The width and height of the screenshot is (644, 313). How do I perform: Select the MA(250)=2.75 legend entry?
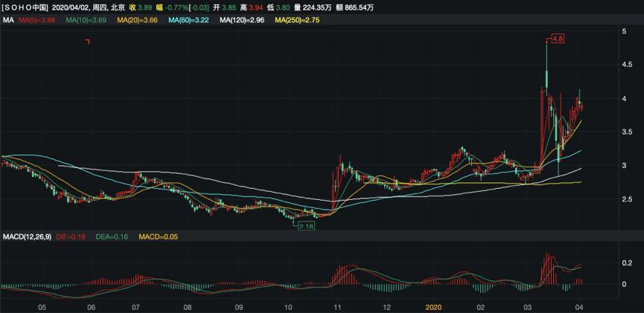pos(299,19)
